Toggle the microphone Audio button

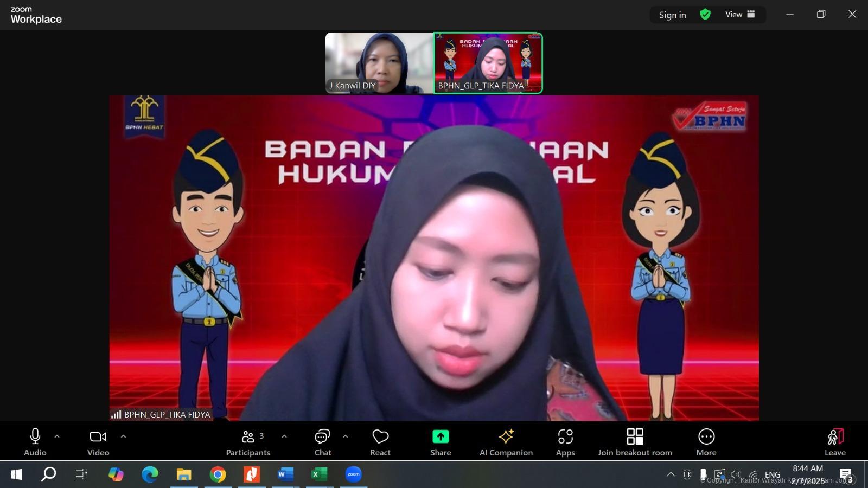click(x=35, y=442)
